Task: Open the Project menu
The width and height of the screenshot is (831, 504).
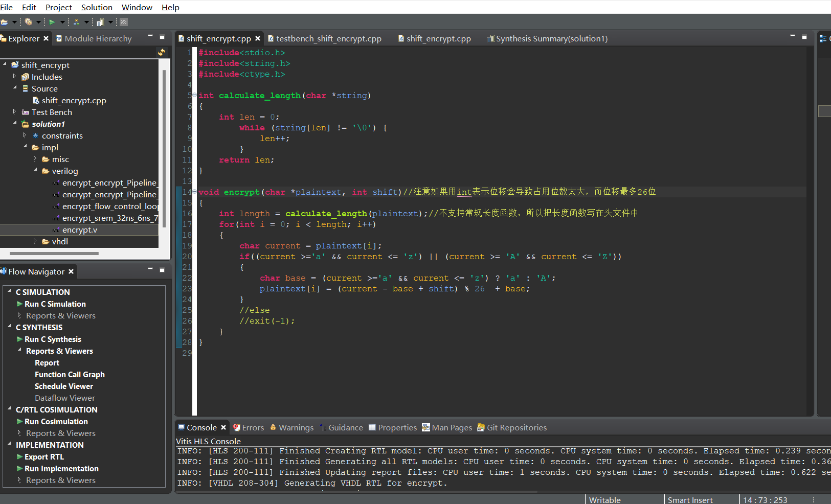Action: [59, 7]
